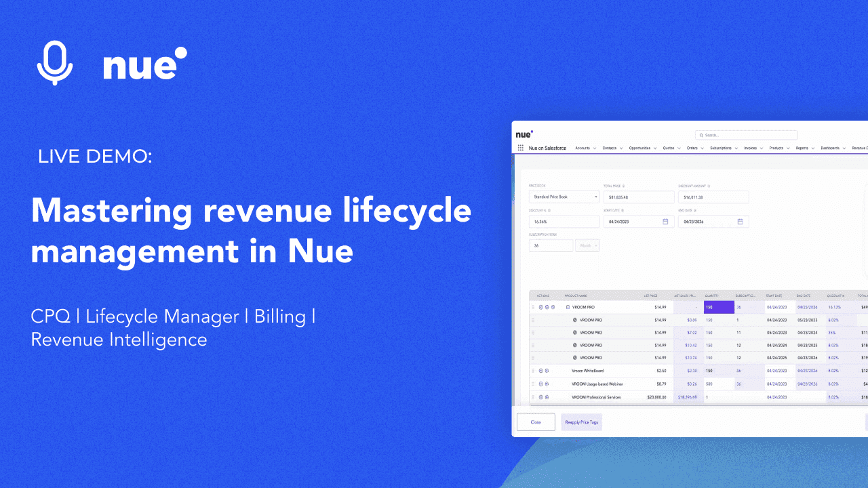Open the Month term unit dropdown
Image resolution: width=868 pixels, height=488 pixels.
(x=587, y=245)
